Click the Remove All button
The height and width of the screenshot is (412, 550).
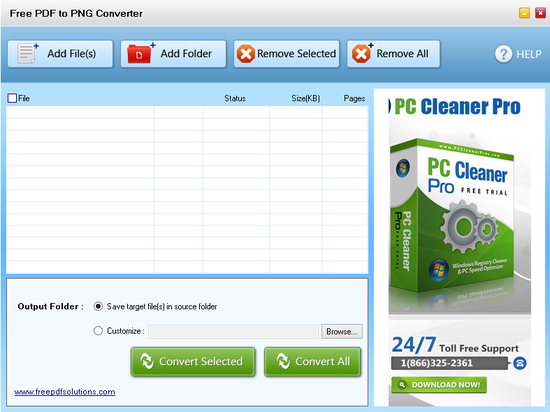tap(393, 54)
